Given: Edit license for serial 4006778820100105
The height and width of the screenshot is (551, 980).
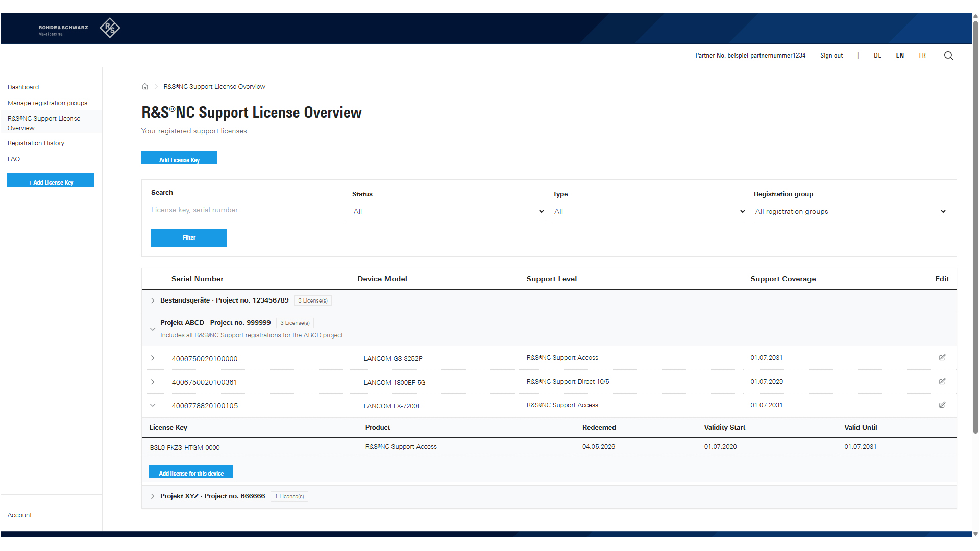Looking at the screenshot, I should (x=942, y=405).
